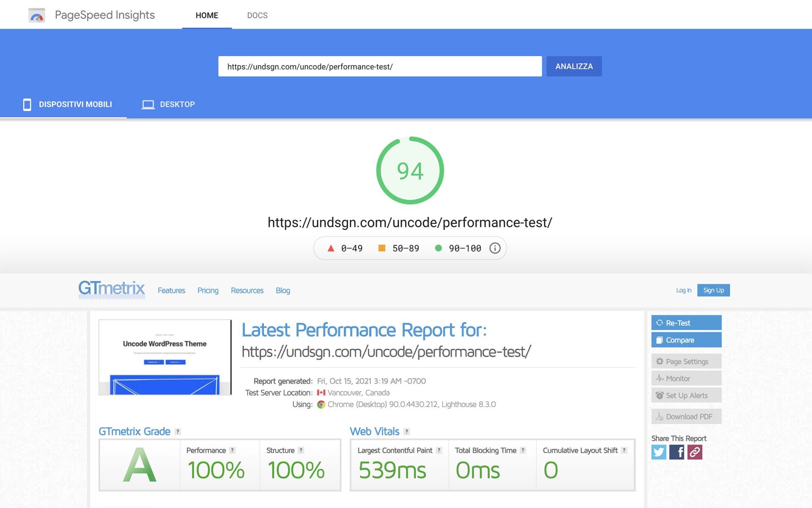This screenshot has width=812, height=508.
Task: Click the GTmetrix Grade heading
Action: [x=134, y=431]
